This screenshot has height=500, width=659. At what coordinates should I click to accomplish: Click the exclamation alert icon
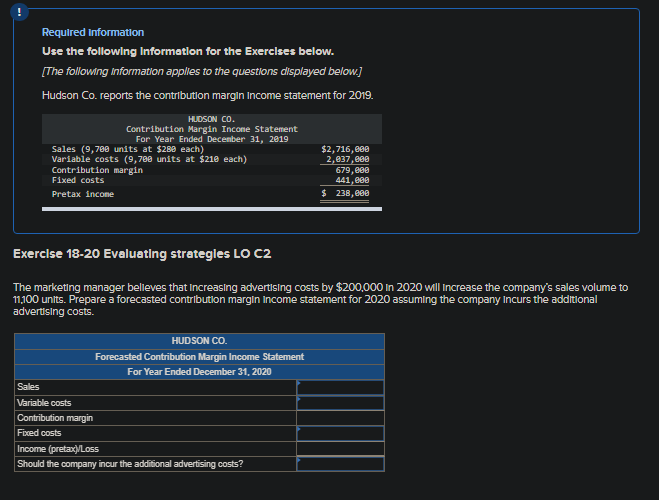pos(19,12)
